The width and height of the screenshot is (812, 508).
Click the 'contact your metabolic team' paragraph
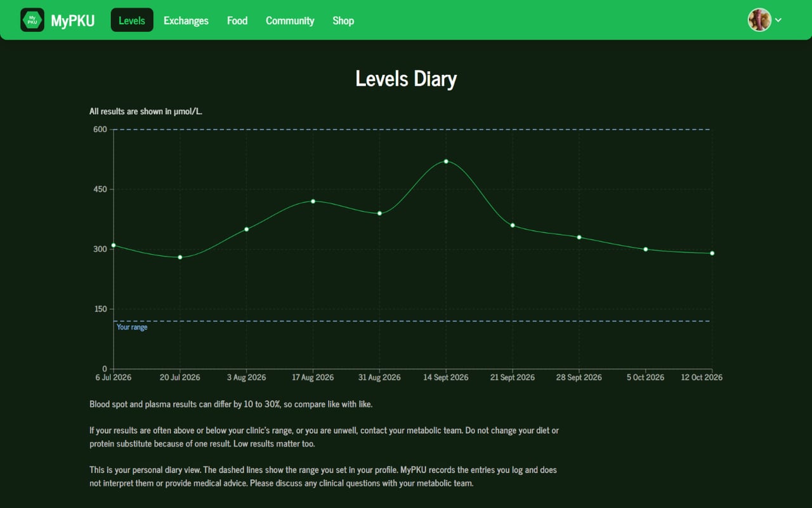[324, 437]
